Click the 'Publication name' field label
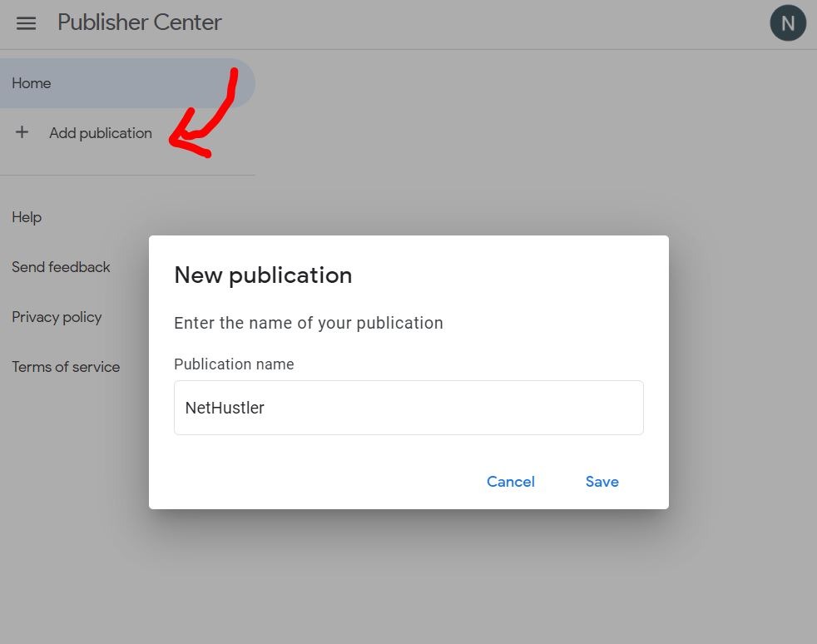 click(x=234, y=364)
